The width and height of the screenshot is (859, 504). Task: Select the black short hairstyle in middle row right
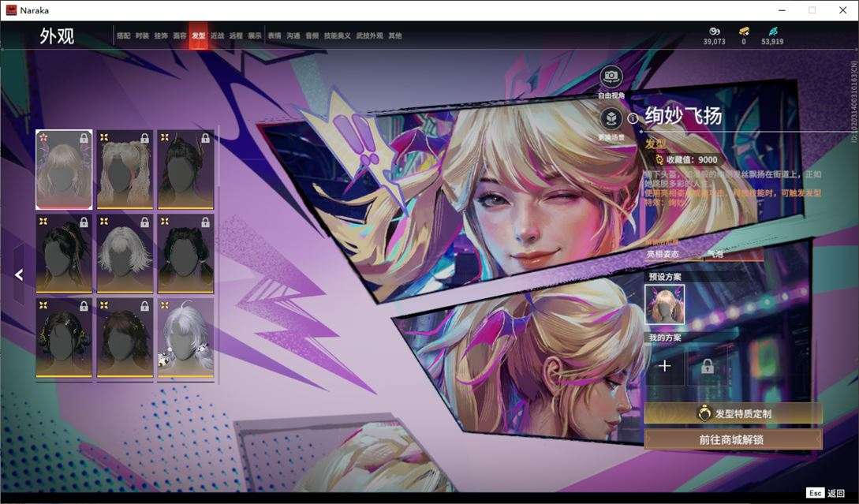(x=185, y=254)
